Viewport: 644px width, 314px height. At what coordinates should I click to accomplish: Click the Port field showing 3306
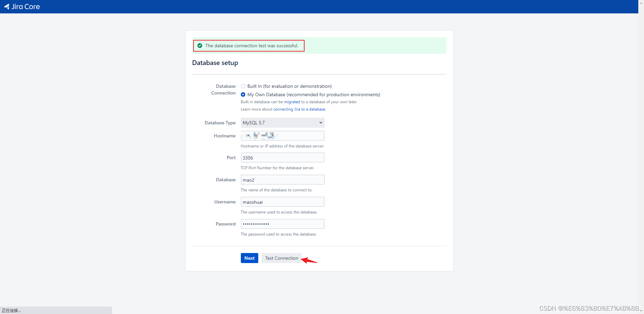pyautogui.click(x=282, y=158)
